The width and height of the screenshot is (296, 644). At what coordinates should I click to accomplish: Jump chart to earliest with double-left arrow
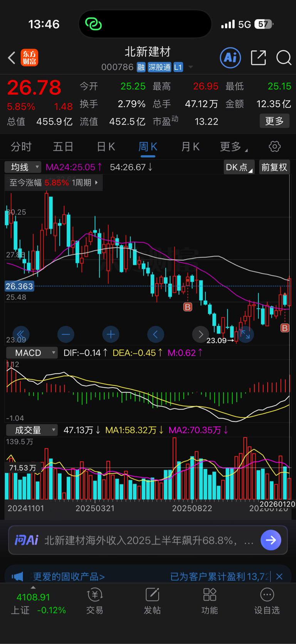pos(21,334)
